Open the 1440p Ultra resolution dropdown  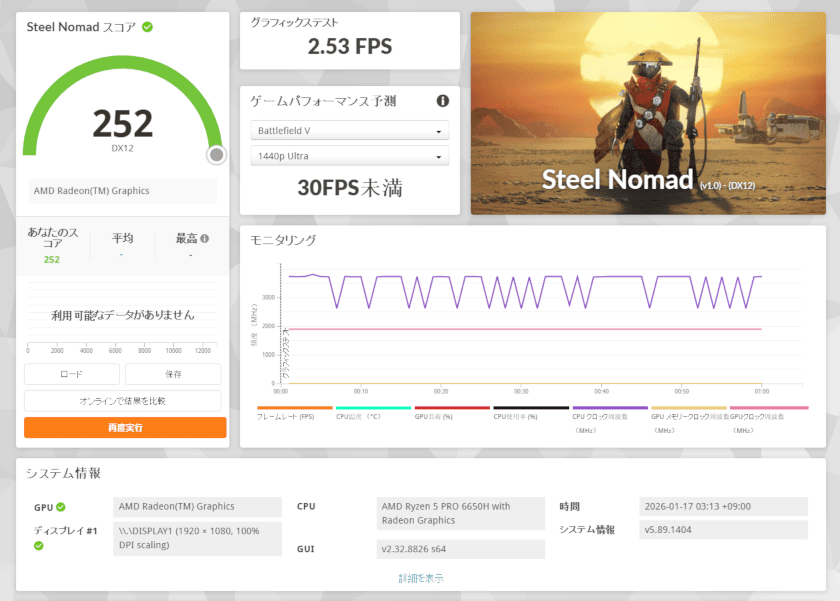pyautogui.click(x=349, y=156)
